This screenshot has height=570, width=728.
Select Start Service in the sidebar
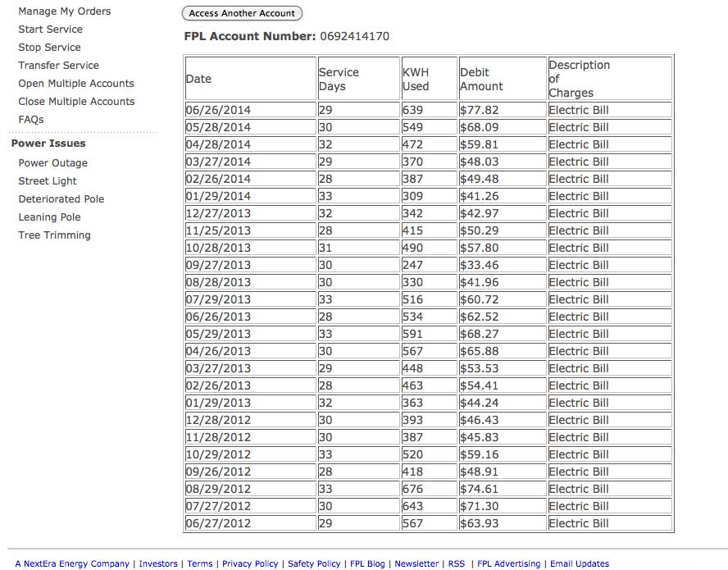(x=50, y=30)
